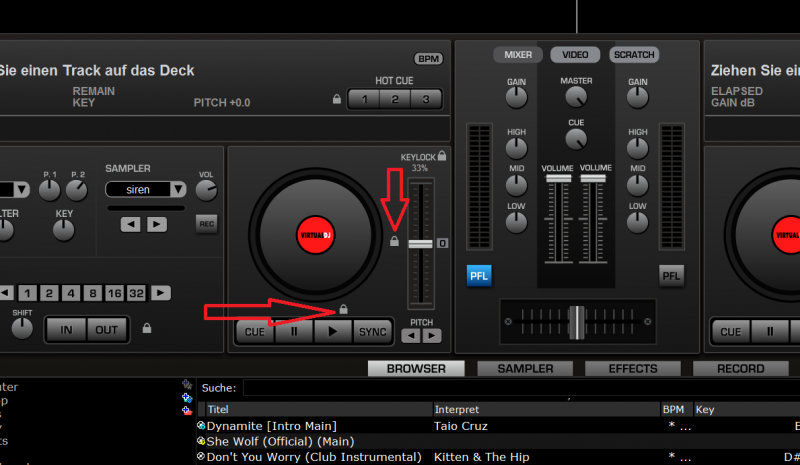This screenshot has width=800, height=465.
Task: Click the pitch bend left arrow
Action: click(x=413, y=336)
